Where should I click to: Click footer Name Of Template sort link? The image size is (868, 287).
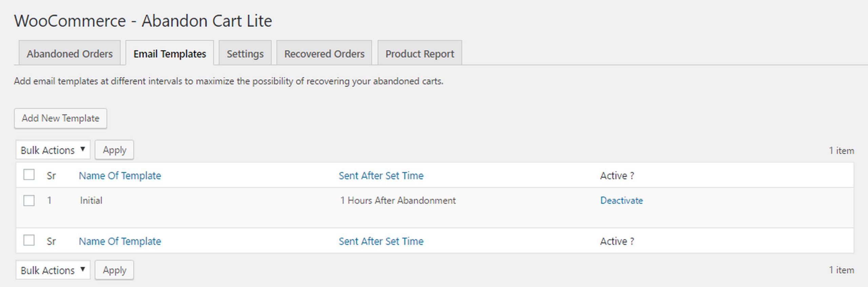click(x=120, y=241)
